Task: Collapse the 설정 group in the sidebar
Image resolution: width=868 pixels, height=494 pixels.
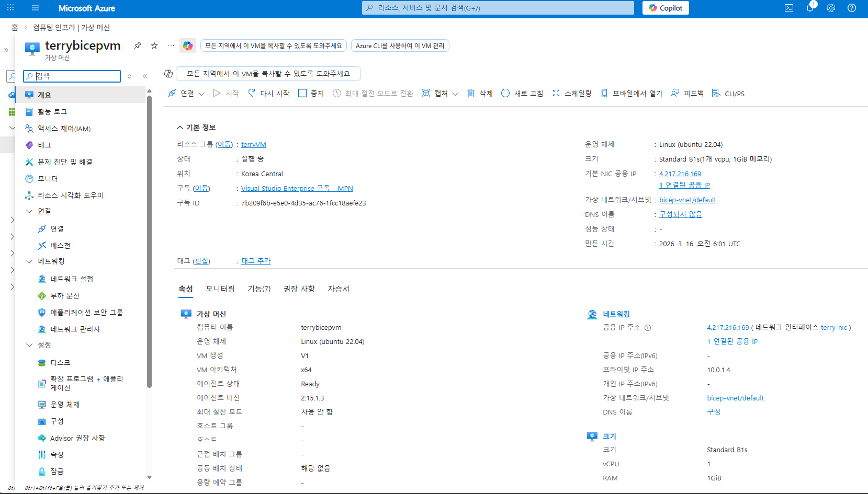Action: pos(29,344)
